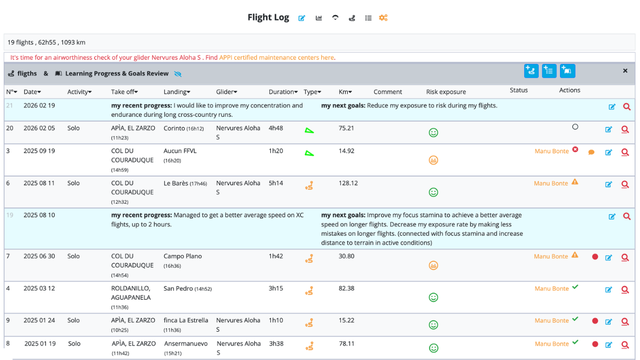View details of the Corinto flight
The width and height of the screenshot is (640, 360).
click(x=625, y=130)
